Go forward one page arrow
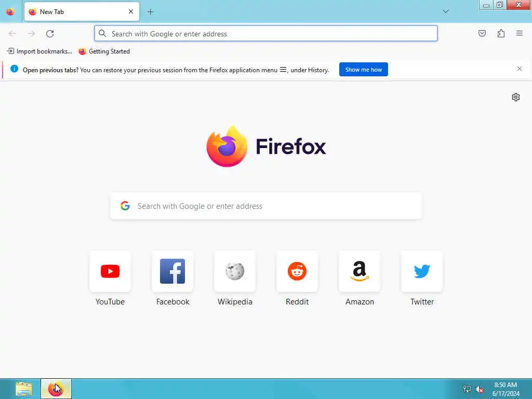The image size is (532, 399). [31, 34]
